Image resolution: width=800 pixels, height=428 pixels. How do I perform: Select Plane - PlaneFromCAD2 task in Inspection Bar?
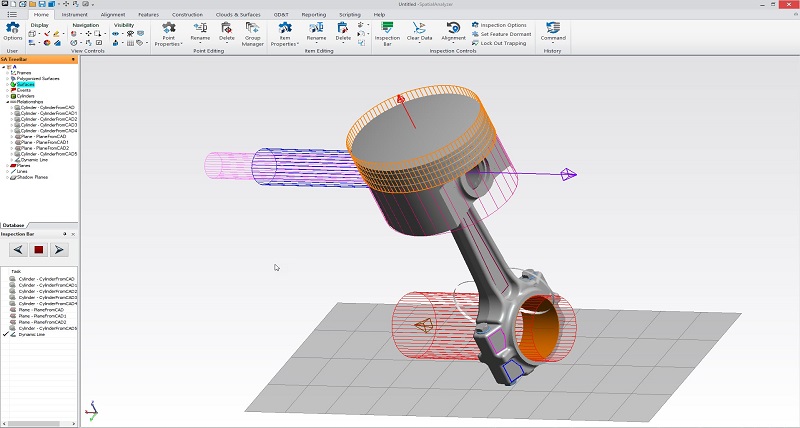[42, 322]
